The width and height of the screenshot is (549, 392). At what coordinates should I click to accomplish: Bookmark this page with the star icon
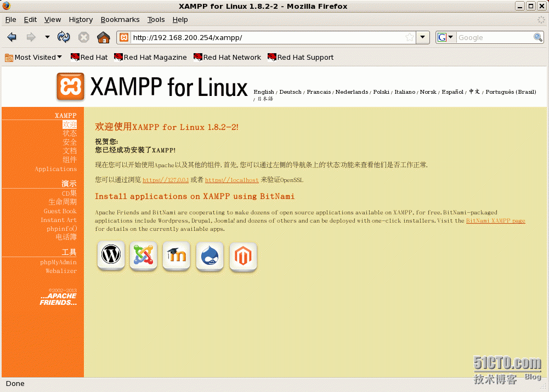409,37
